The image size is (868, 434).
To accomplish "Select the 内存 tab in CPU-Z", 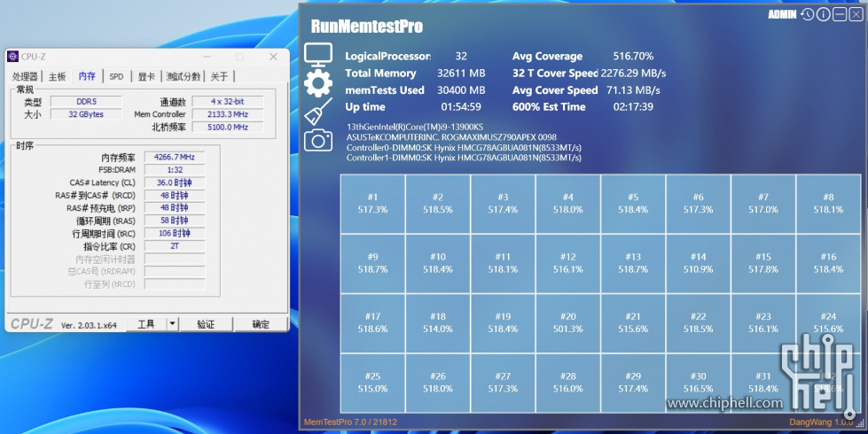I will (86, 76).
